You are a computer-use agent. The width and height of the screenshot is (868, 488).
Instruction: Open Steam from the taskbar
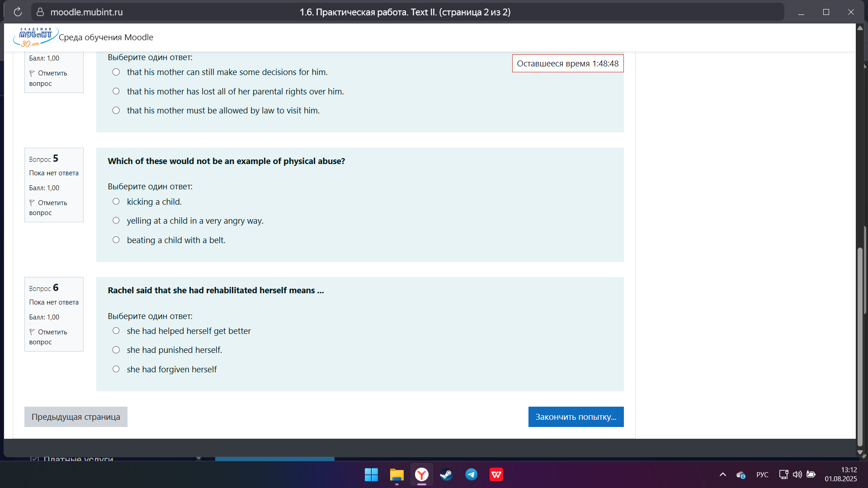(446, 474)
